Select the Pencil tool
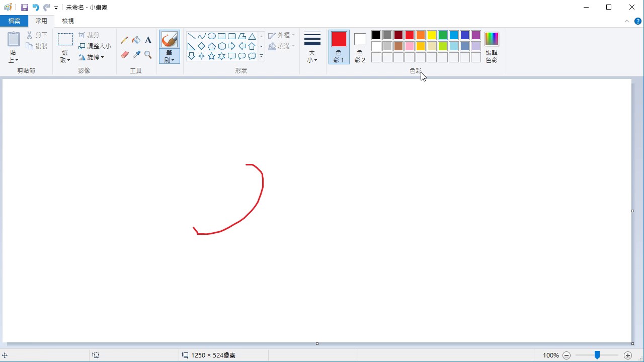This screenshot has height=362, width=644. point(124,40)
